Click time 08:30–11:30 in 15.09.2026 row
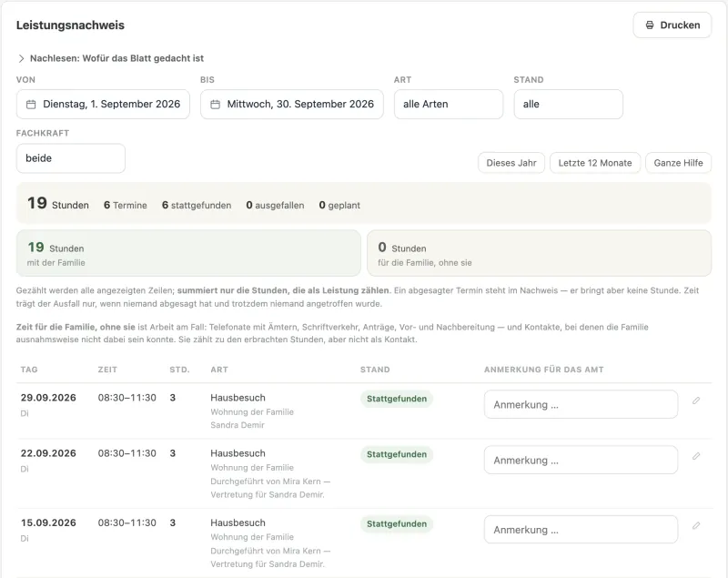Screen dimensions: 728x578 126,523
